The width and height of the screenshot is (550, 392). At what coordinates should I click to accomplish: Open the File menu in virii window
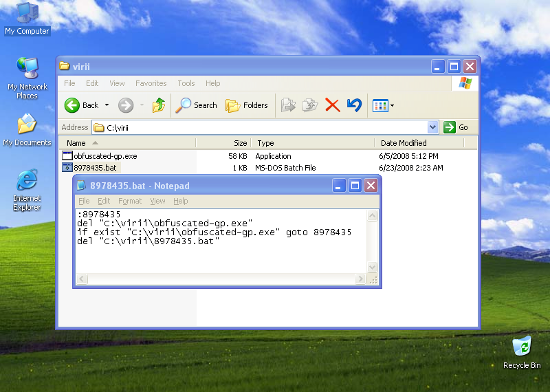(x=69, y=83)
